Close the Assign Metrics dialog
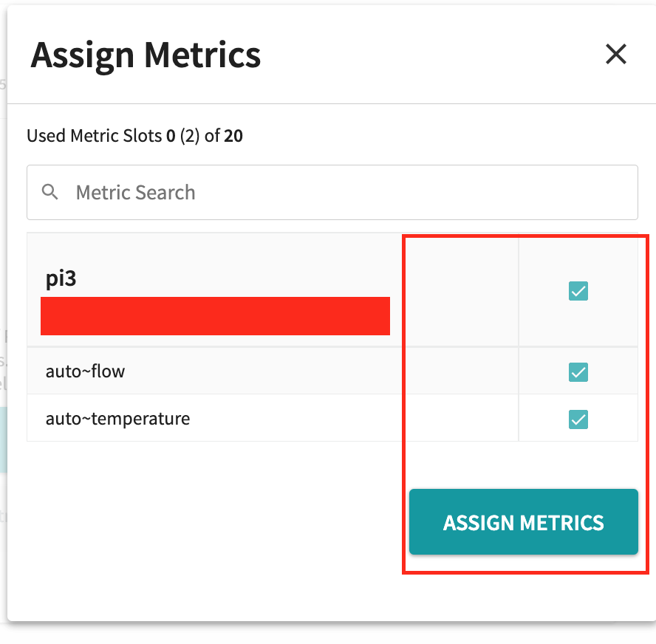This screenshot has width=656, height=644. [615, 54]
